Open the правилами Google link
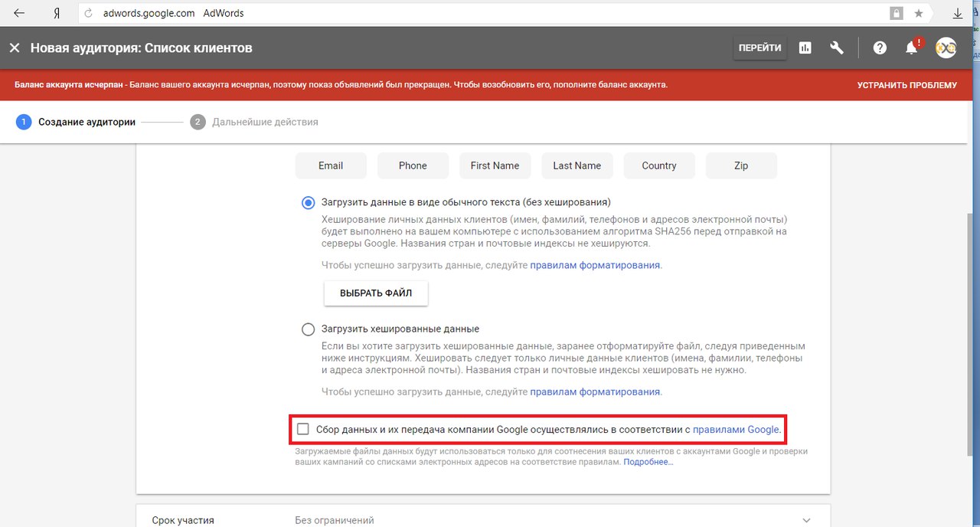The height and width of the screenshot is (527, 980). coord(736,430)
